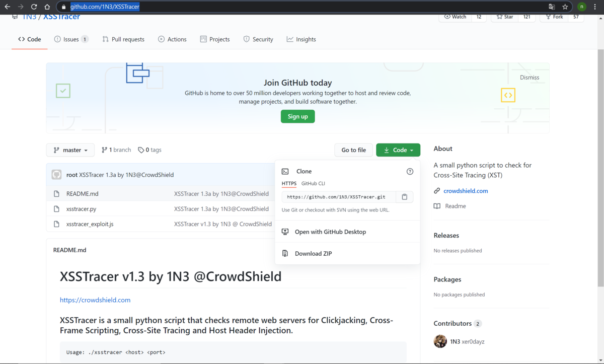The width and height of the screenshot is (604, 364).
Task: Open the browser three-dot menu
Action: tap(596, 7)
